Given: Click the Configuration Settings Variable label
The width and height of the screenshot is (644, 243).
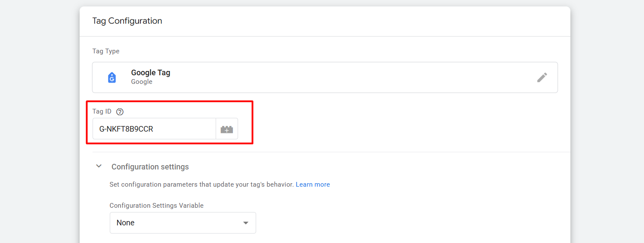Looking at the screenshot, I should (156, 206).
